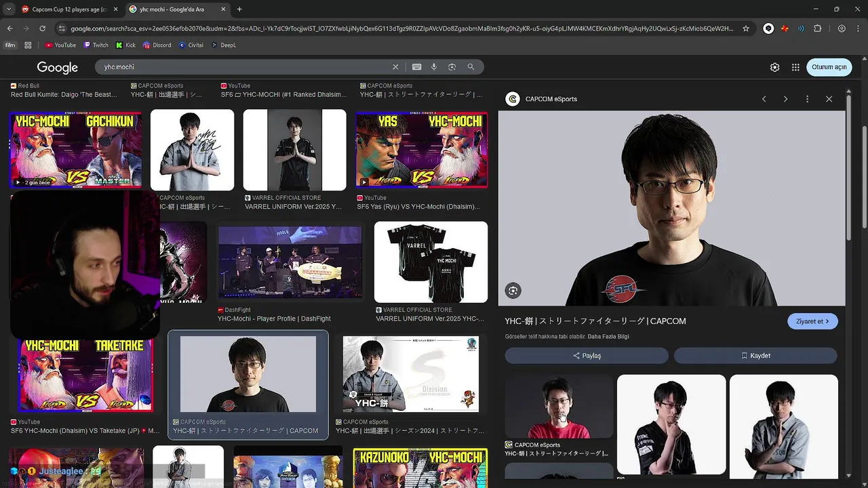Open the Twitch bookmark

tap(96, 45)
